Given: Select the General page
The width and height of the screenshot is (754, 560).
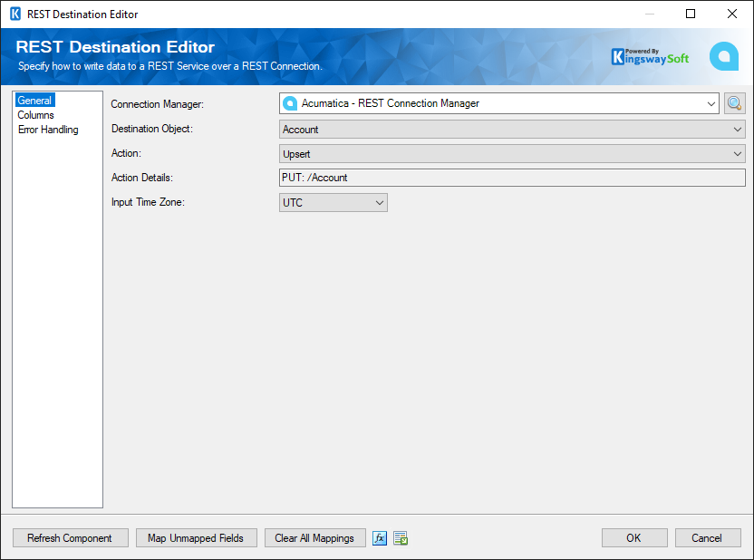Looking at the screenshot, I should coord(34,101).
